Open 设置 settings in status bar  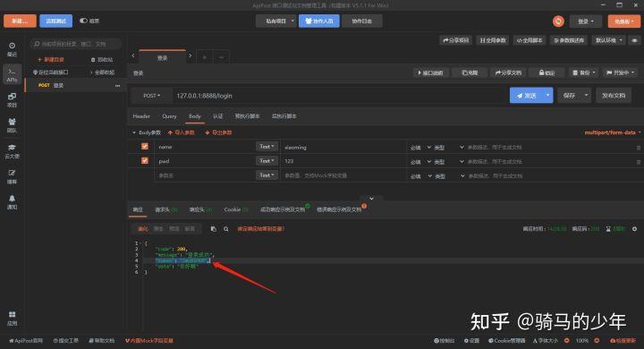pyautogui.click(x=471, y=340)
